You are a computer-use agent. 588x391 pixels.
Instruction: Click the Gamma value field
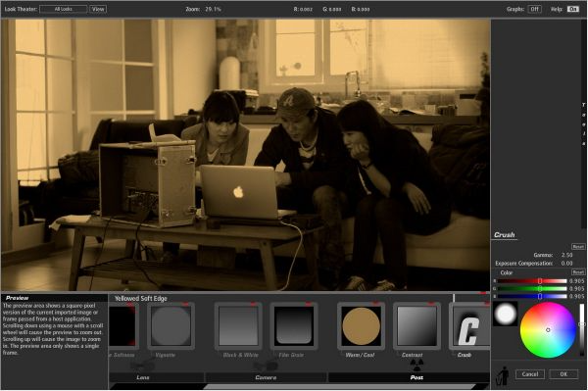point(567,255)
